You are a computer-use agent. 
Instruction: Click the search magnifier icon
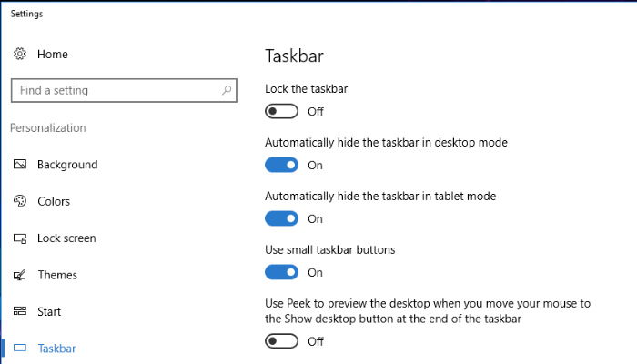[x=227, y=90]
